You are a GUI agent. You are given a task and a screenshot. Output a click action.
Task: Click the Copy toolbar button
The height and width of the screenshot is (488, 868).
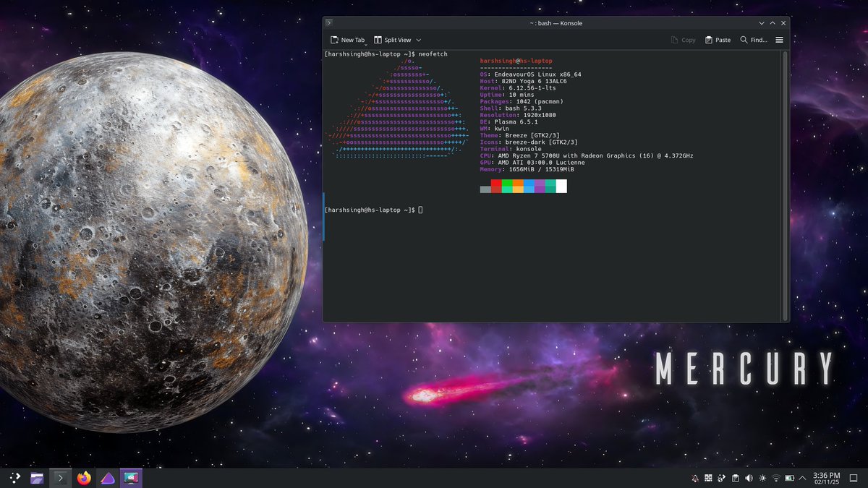click(x=683, y=40)
